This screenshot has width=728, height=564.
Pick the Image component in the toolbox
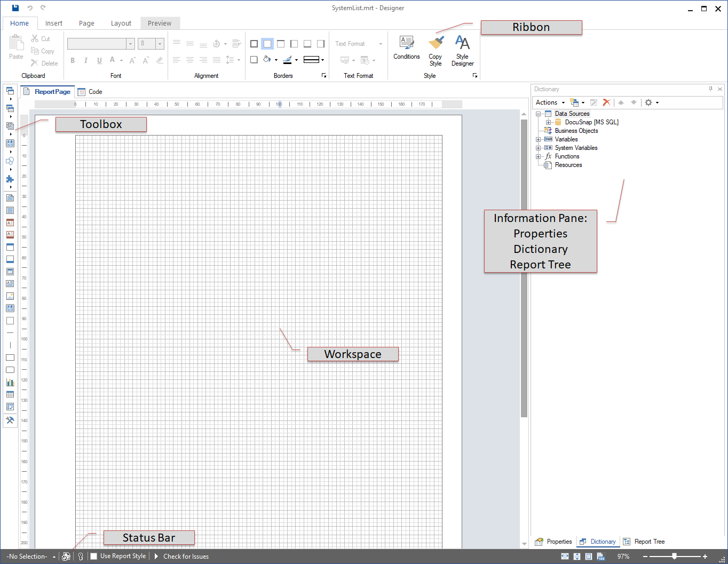coord(10,296)
